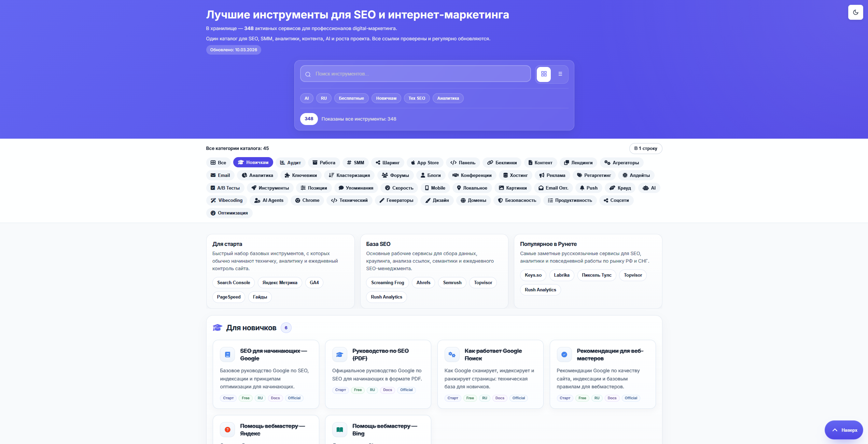Open the Безопасность category
The image size is (868, 444).
coord(517,200)
